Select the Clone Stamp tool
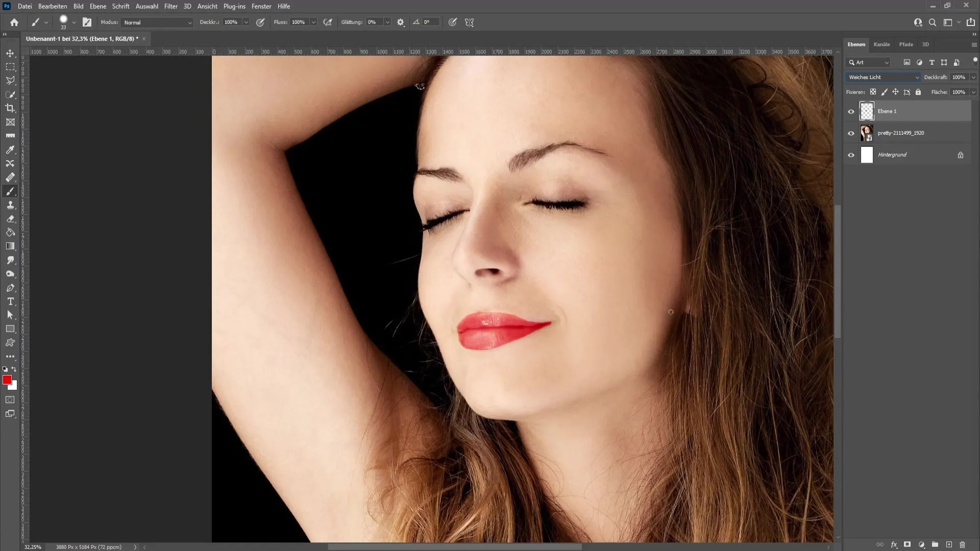This screenshot has height=551, width=980. coord(10,206)
